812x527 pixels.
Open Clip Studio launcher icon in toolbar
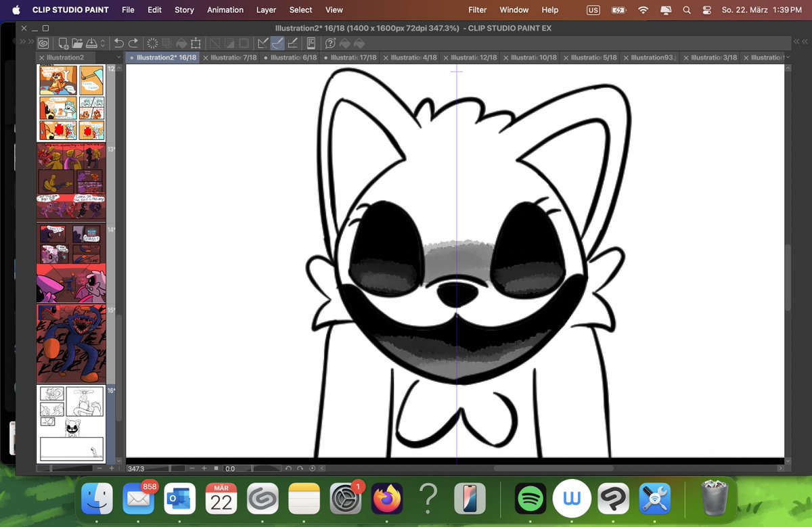(43, 43)
